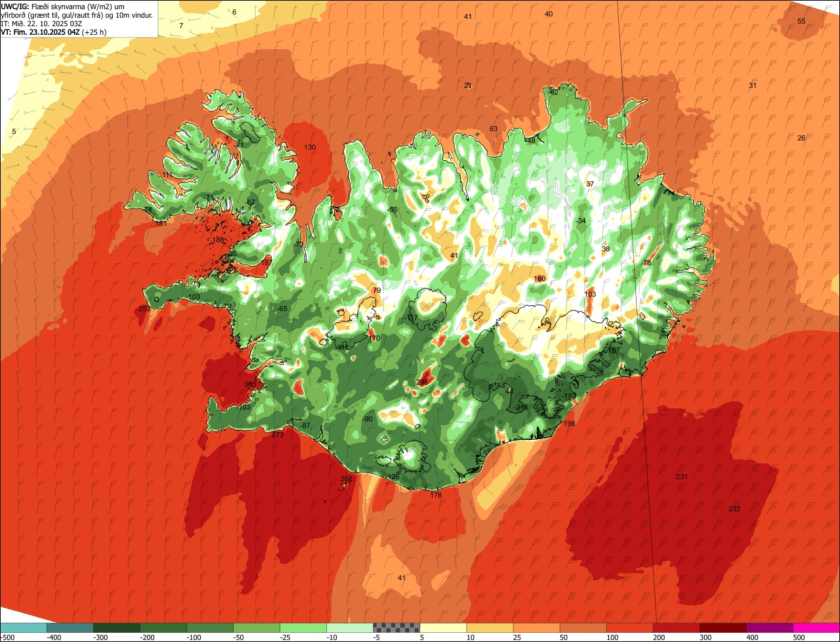Click the header line 'UWC/IG: Flæði skynvarma (W/m2) um'

click(x=64, y=6)
